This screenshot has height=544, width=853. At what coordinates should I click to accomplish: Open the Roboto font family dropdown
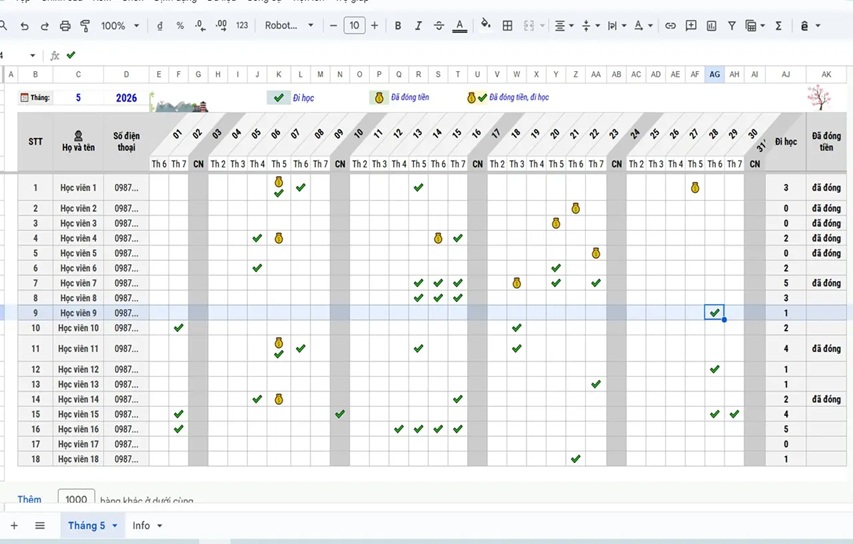click(x=289, y=26)
